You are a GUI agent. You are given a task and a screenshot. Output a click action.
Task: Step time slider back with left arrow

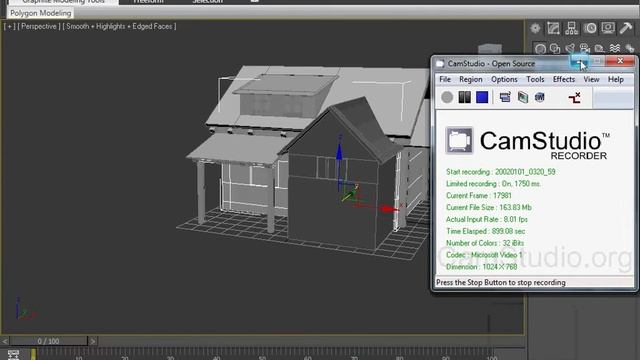click(x=5, y=341)
